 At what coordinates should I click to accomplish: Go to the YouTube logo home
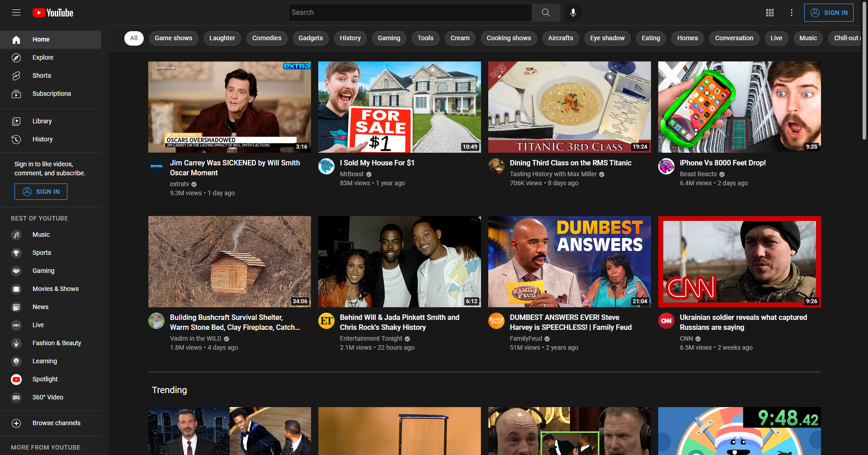coord(53,13)
